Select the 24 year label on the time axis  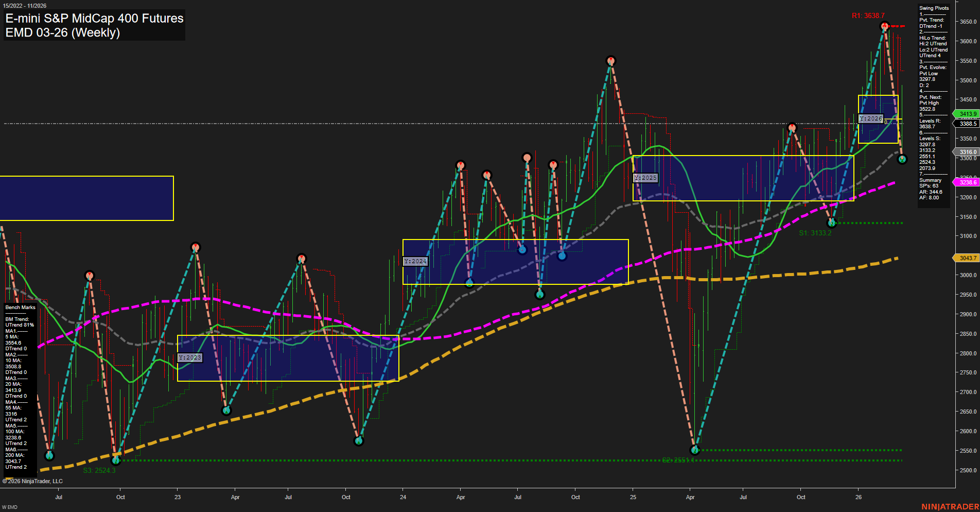tap(403, 497)
